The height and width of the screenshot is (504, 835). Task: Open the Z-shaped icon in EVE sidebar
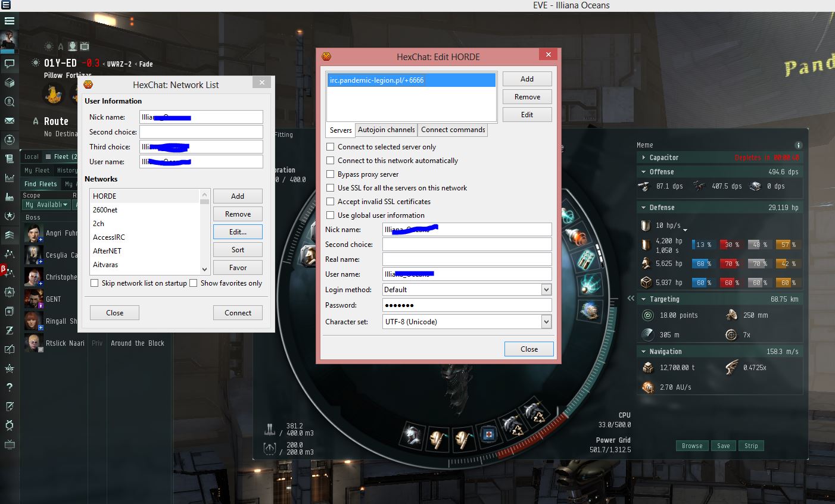[x=10, y=330]
